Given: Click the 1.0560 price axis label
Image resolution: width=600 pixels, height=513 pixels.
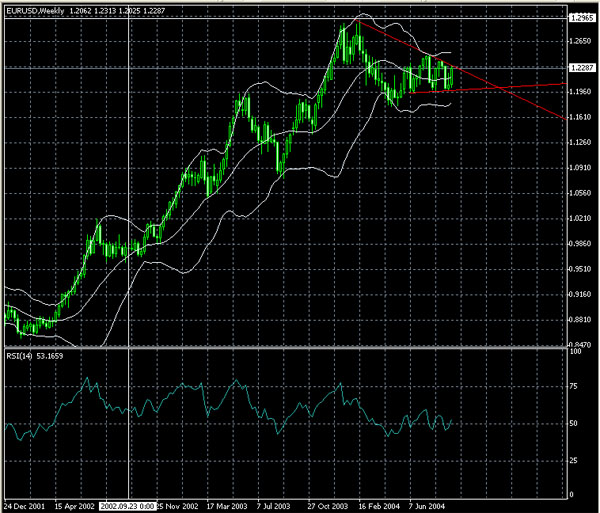Looking at the screenshot, I should (x=581, y=193).
